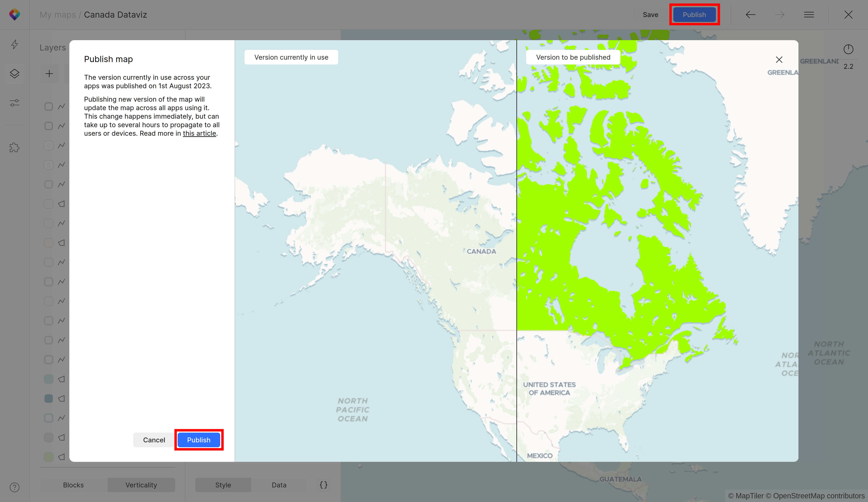
Task: Click the dark blue layer color swatch
Action: tap(49, 399)
